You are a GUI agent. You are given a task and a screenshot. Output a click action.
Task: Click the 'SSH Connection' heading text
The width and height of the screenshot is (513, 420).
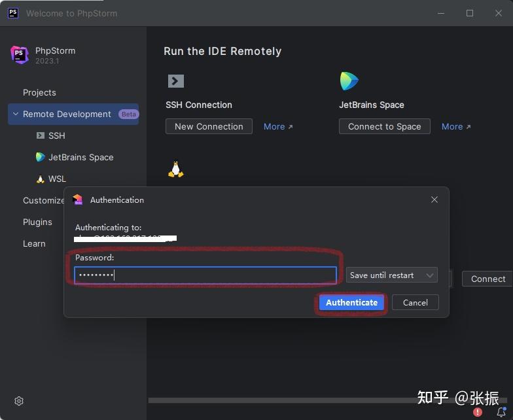coord(199,105)
